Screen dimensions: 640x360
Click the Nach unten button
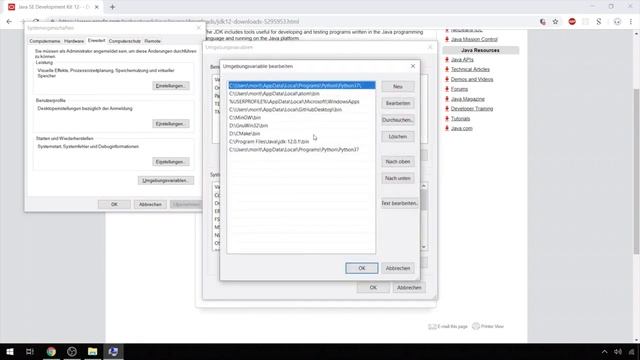click(398, 178)
